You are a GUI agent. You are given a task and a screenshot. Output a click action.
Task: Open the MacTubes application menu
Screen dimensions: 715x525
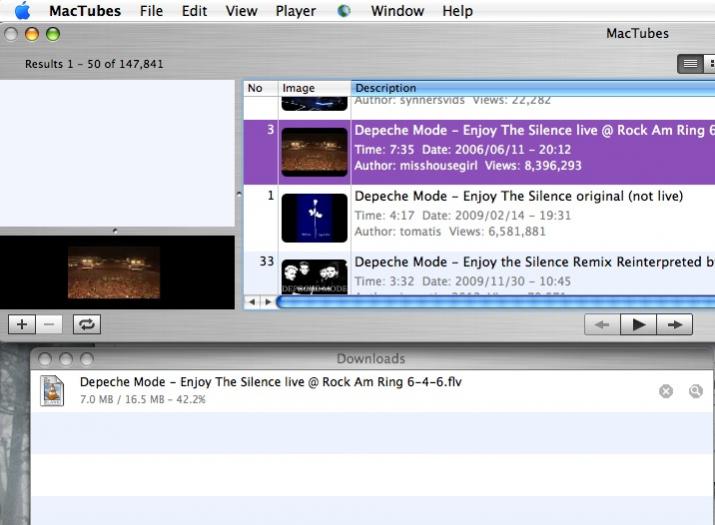click(x=85, y=10)
